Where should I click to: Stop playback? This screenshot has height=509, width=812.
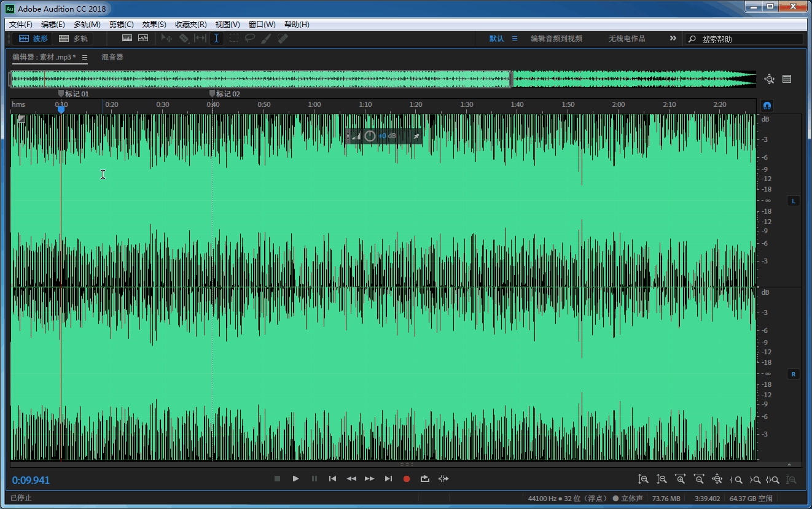[x=277, y=479]
